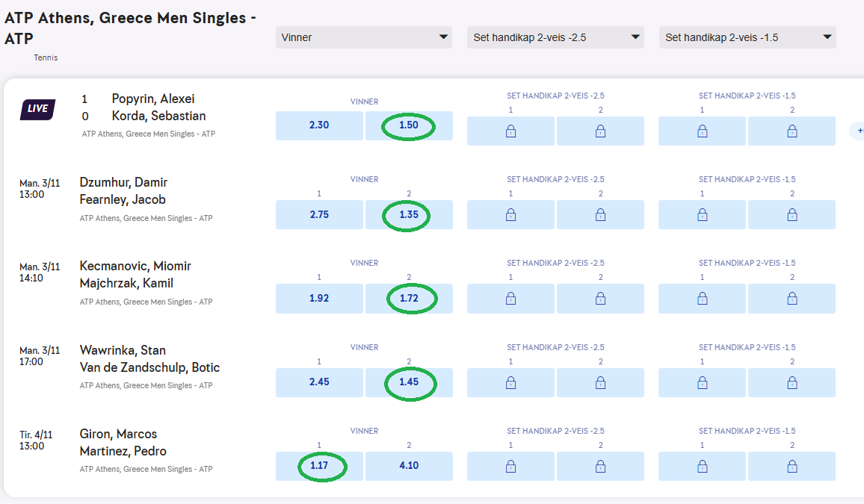
Task: Click the Tennis category link
Action: [x=46, y=57]
